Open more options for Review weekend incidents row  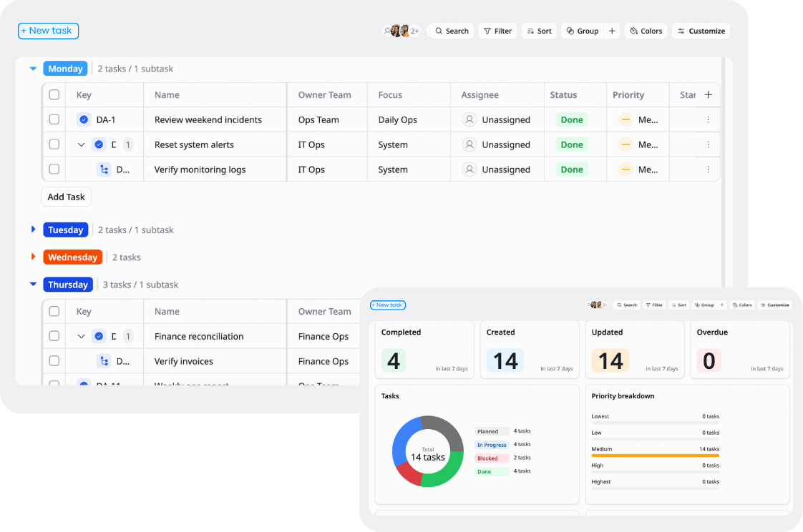[x=709, y=119]
